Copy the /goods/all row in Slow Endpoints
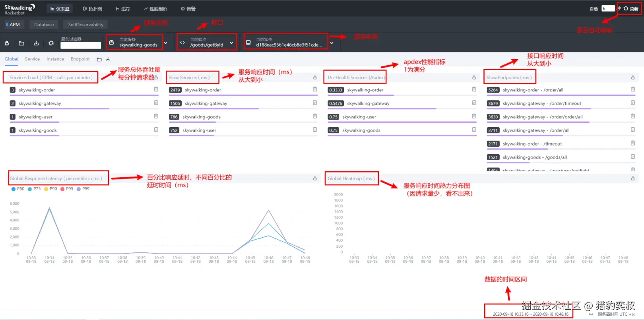 coord(633,157)
